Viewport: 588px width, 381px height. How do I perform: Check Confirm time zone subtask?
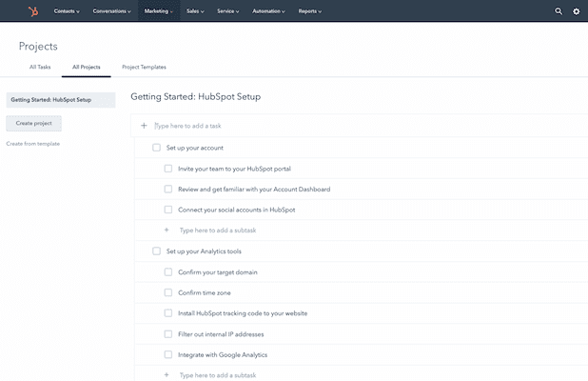168,292
